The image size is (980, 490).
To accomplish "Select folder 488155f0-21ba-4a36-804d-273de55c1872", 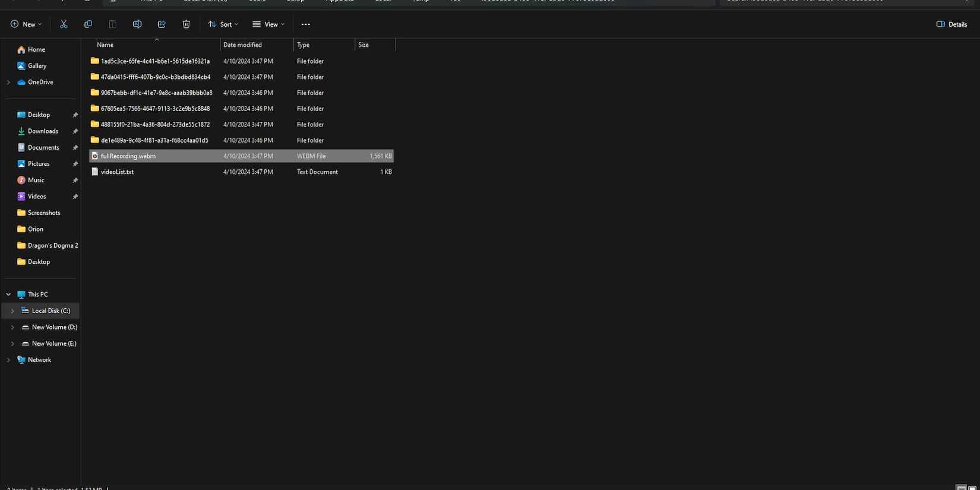I will tap(241, 125).
